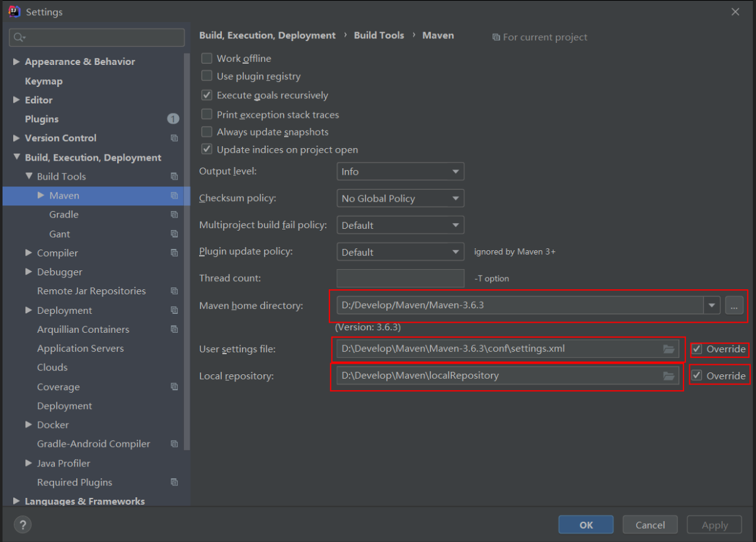Click the ... browse button for Maven home
756x542 pixels.
(x=734, y=305)
